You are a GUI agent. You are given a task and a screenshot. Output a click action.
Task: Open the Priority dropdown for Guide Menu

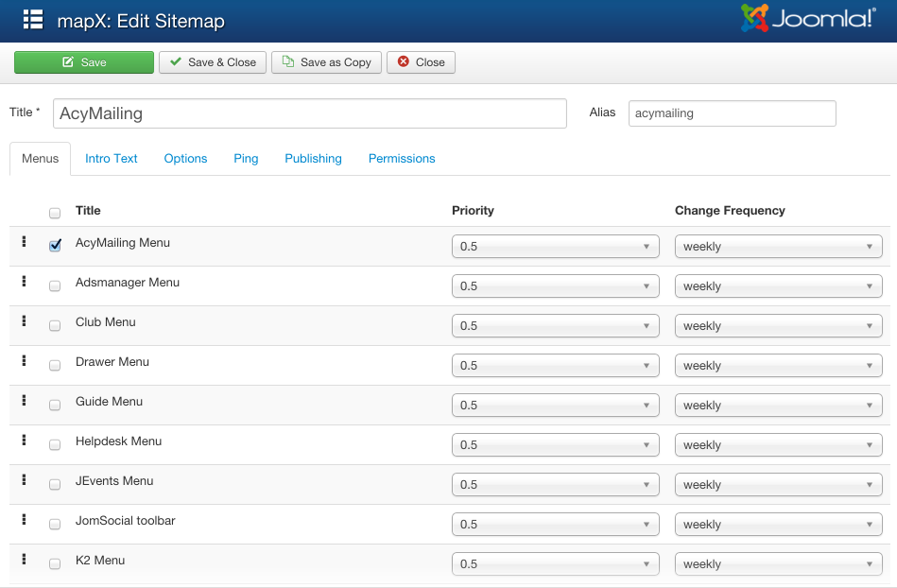point(556,405)
